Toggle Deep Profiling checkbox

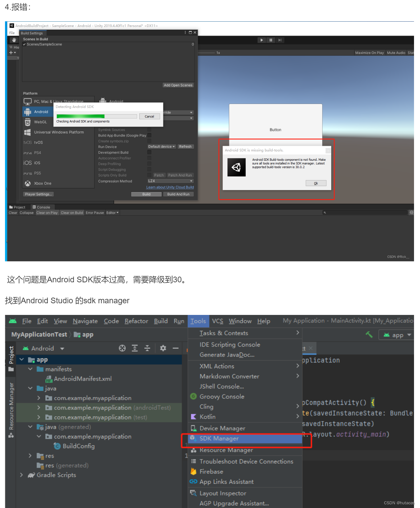[149, 163]
